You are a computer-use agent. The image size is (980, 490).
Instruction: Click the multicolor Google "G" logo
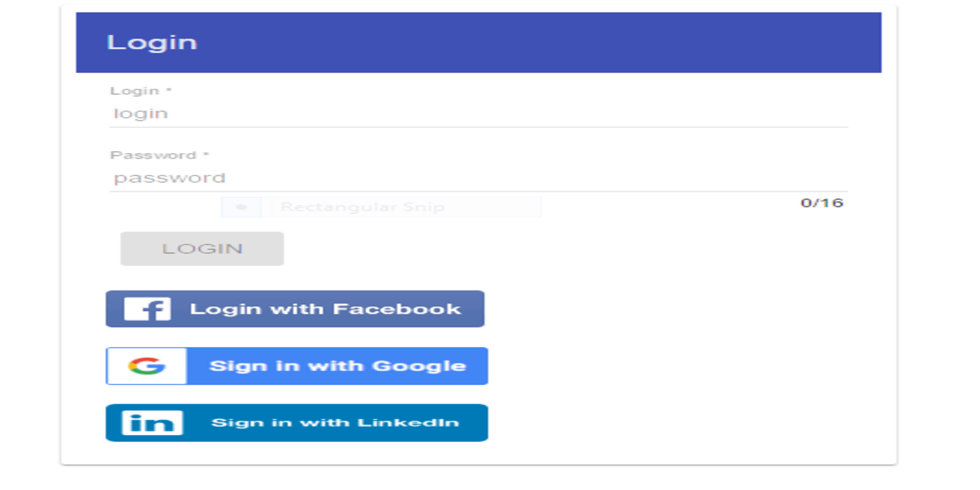[x=147, y=366]
